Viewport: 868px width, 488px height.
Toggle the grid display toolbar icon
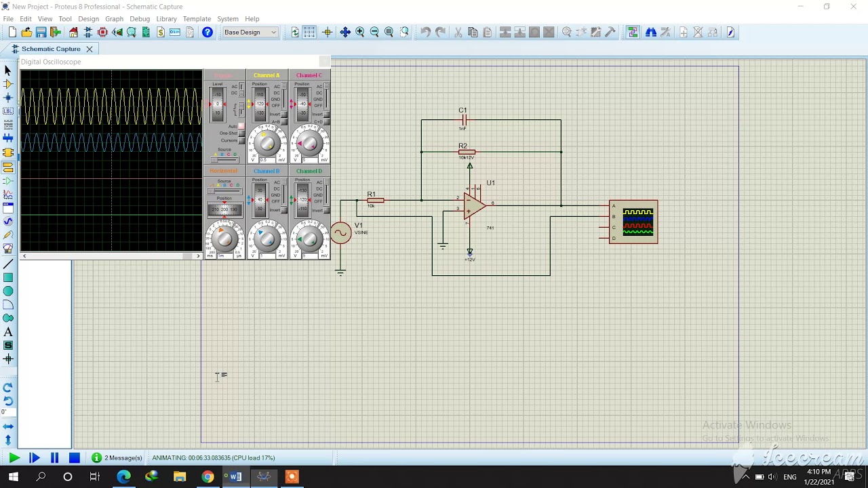pos(309,33)
